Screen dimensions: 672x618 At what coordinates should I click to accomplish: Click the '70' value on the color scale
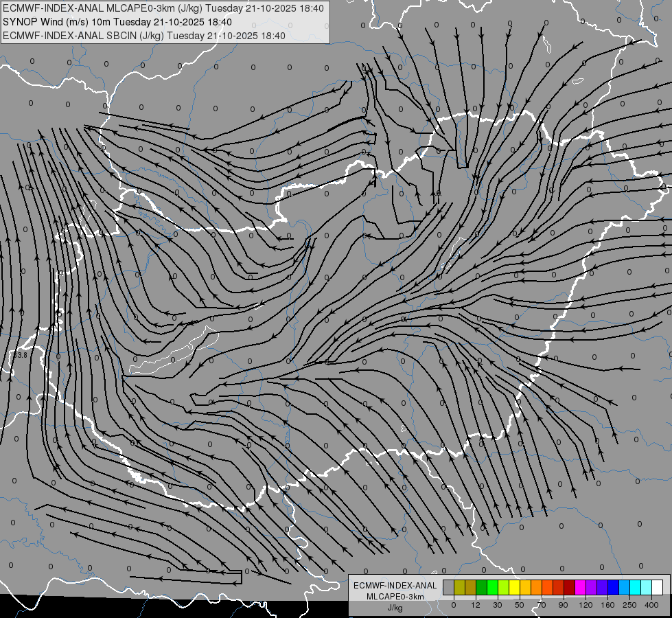point(542,605)
